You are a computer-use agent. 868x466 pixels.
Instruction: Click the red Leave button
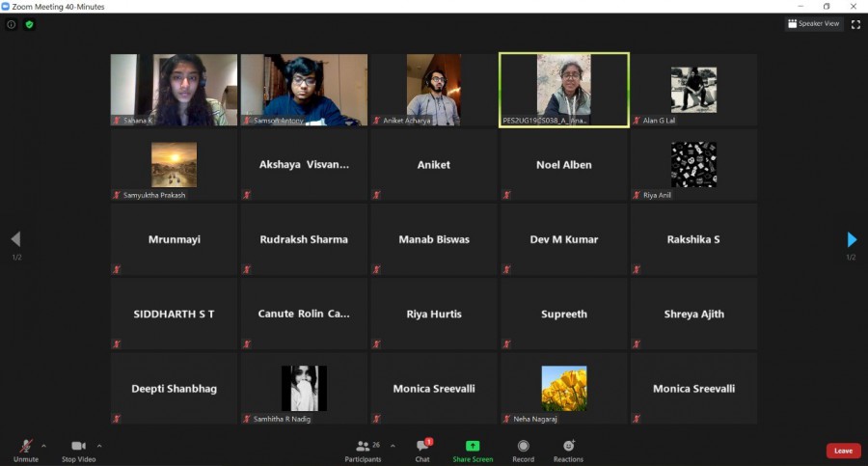pos(843,451)
